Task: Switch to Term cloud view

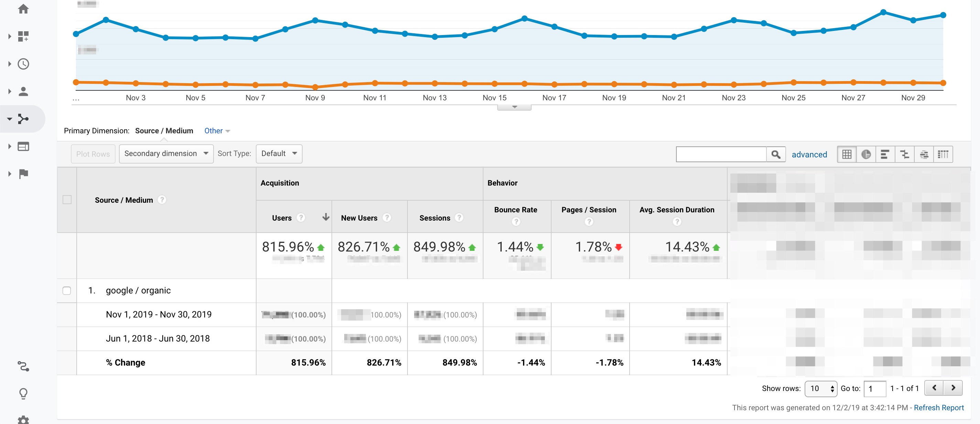Action: click(x=924, y=154)
